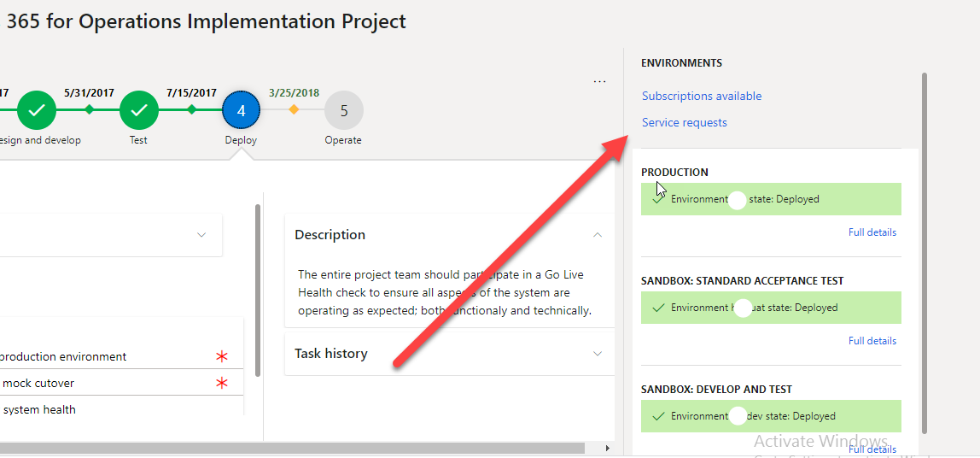Select the 5/31/2017 milestone diamond

(90, 110)
